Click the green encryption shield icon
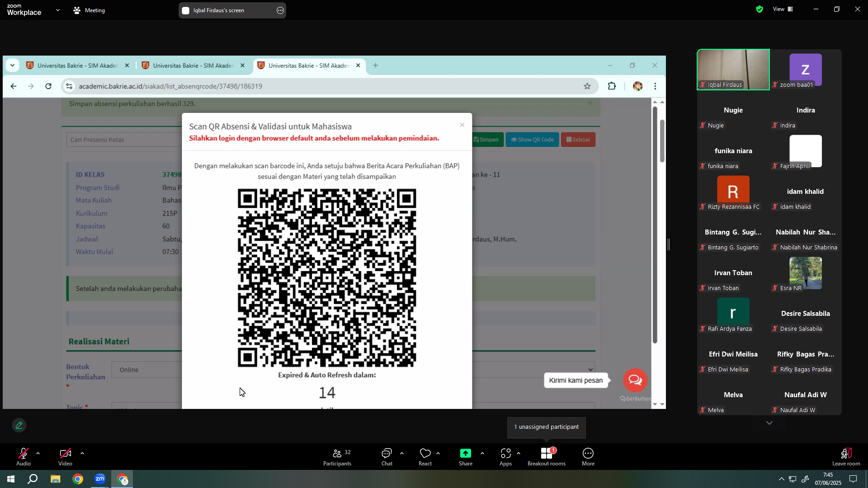Screen dimensions: 868x488 pyautogui.click(x=759, y=9)
